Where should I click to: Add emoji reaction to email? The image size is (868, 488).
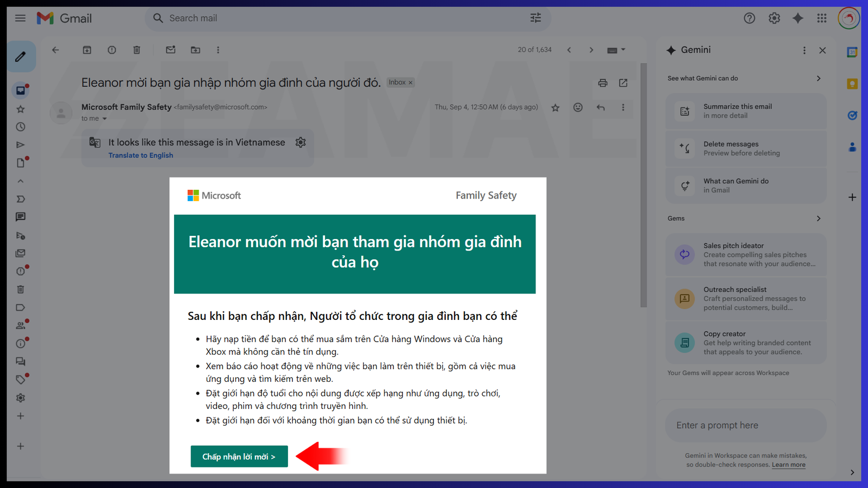[x=578, y=107]
